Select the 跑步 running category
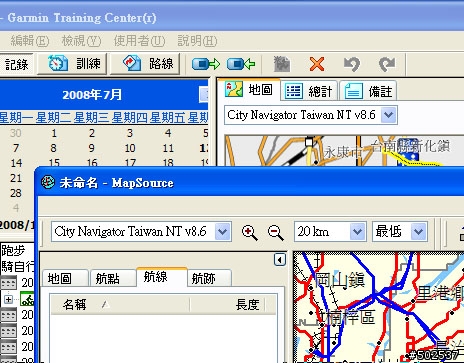 click(13, 251)
